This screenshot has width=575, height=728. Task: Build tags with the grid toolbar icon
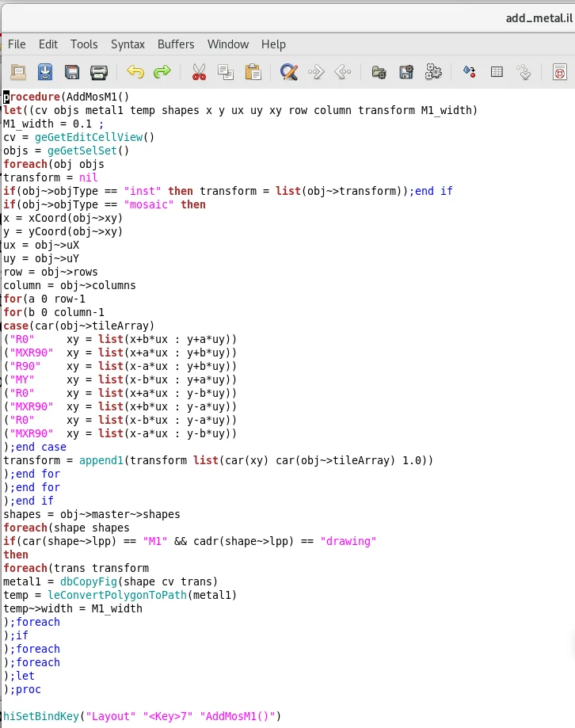(x=497, y=72)
